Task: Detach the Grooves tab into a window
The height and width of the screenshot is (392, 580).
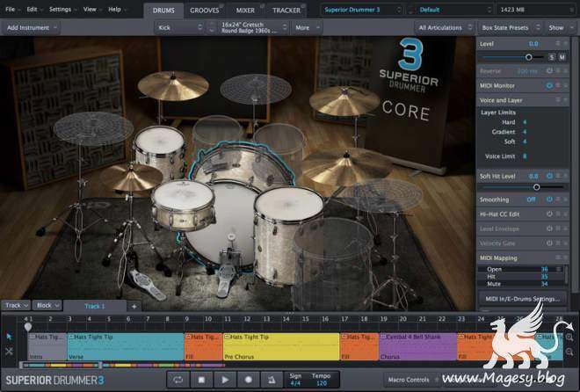Action: pyautogui.click(x=221, y=5)
